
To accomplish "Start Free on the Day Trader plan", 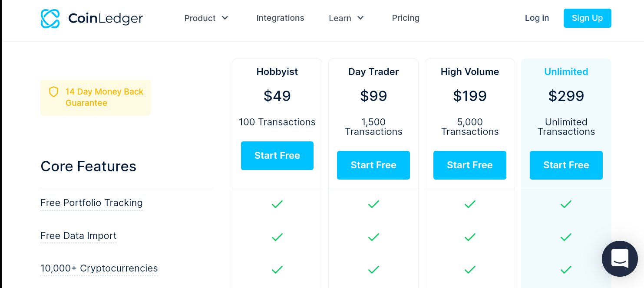I will 373,165.
